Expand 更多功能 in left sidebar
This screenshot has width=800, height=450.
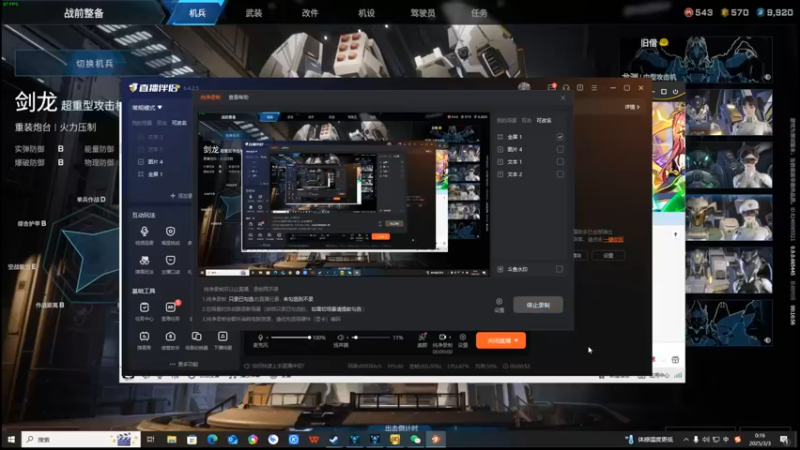click(x=184, y=364)
